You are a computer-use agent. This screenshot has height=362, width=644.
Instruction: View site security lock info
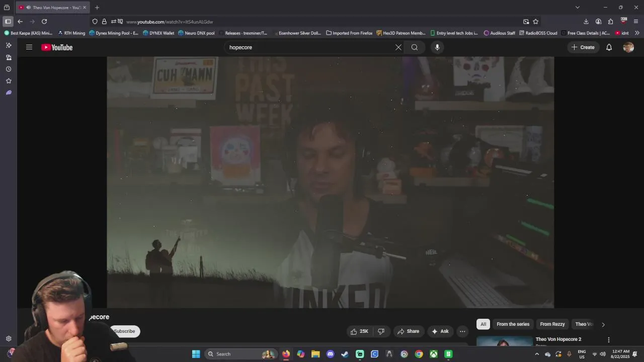pos(104,22)
